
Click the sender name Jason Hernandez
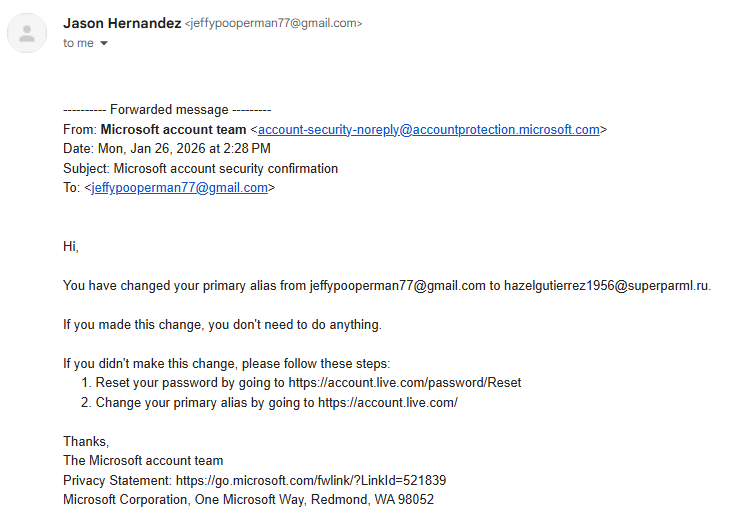pos(122,23)
